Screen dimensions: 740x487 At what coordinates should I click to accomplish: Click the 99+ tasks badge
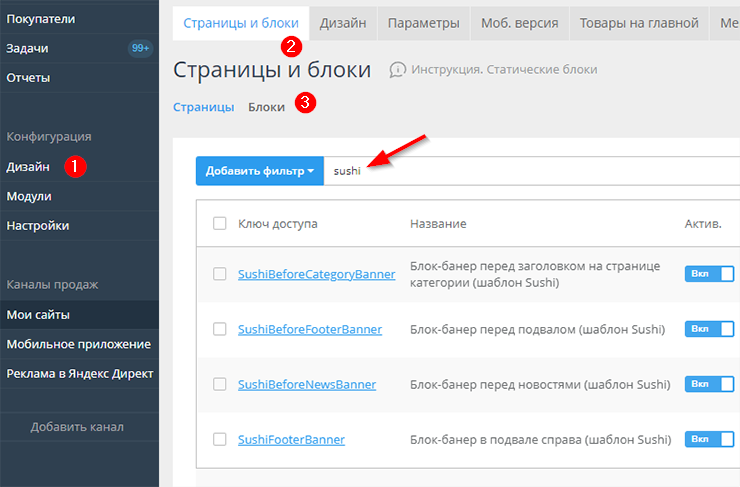point(140,48)
